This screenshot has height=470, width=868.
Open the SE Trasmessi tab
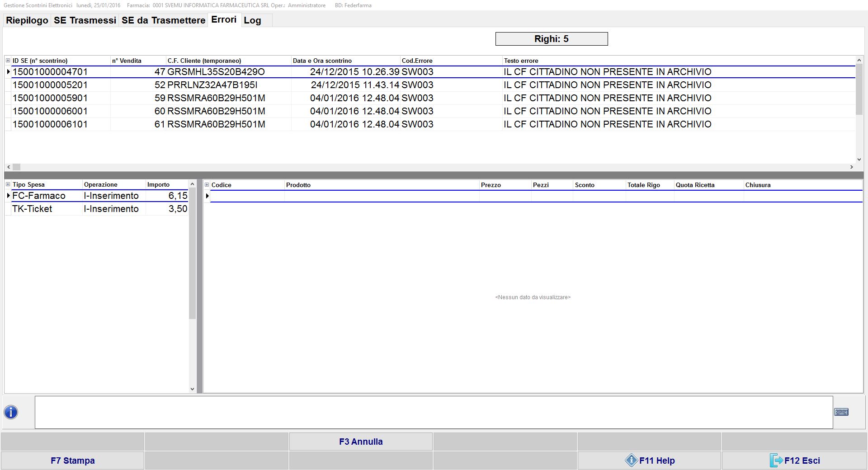tap(85, 20)
